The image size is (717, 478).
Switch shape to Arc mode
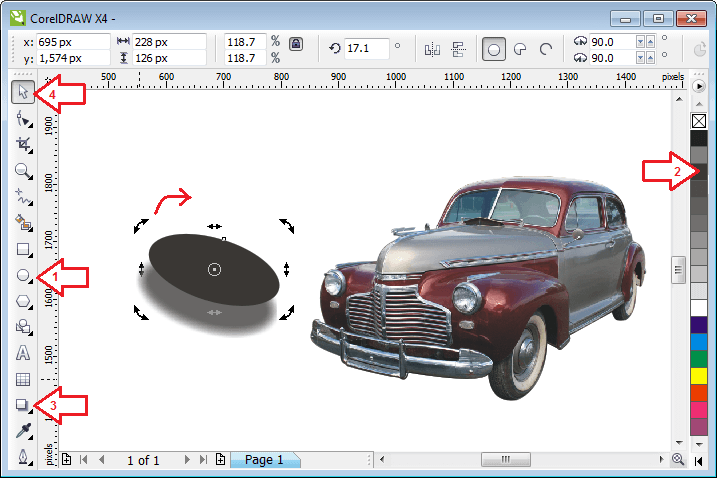coord(546,48)
